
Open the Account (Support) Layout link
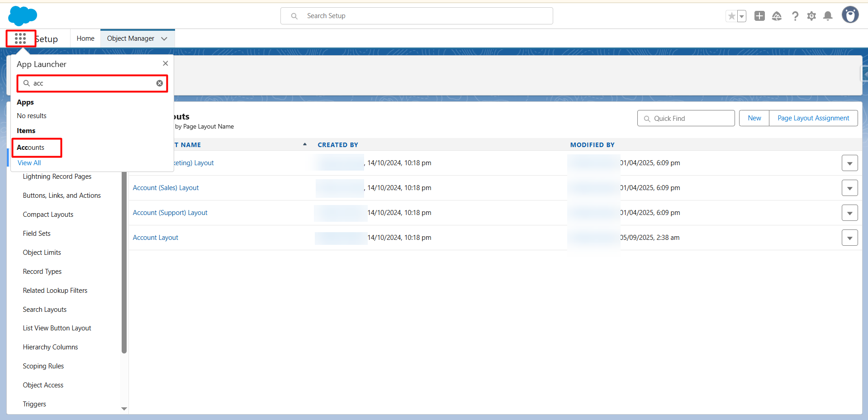click(170, 213)
